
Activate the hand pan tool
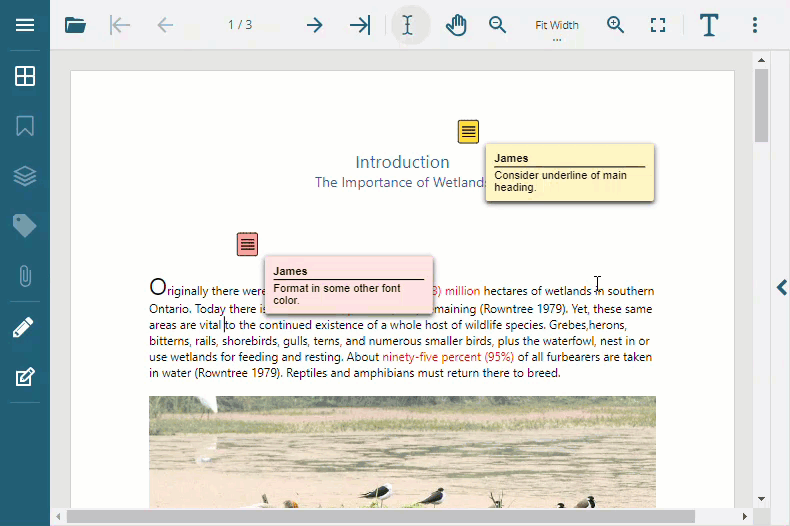click(x=456, y=25)
